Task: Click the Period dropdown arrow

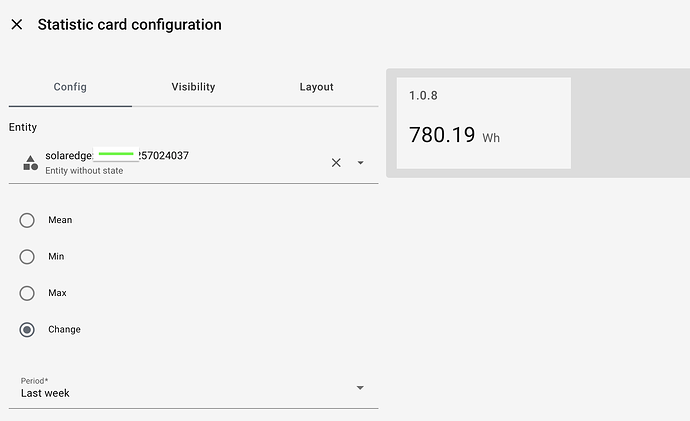Action: [360, 388]
